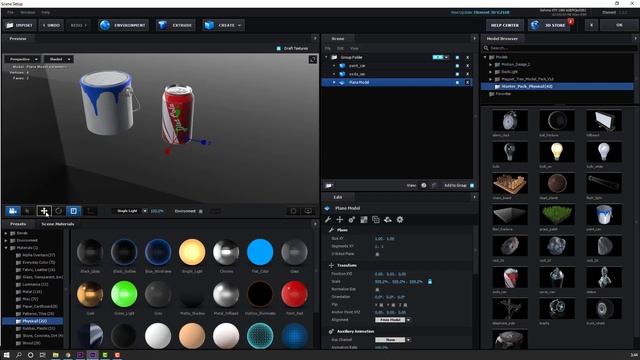Image resolution: width=640 pixels, height=360 pixels.
Task: Open the auxiliary animation tab icon in Edit panel
Action: point(351,220)
